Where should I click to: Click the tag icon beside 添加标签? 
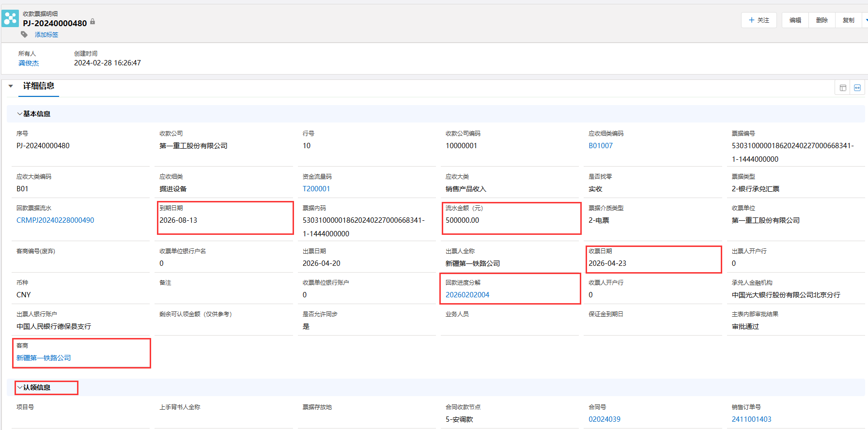pos(24,34)
